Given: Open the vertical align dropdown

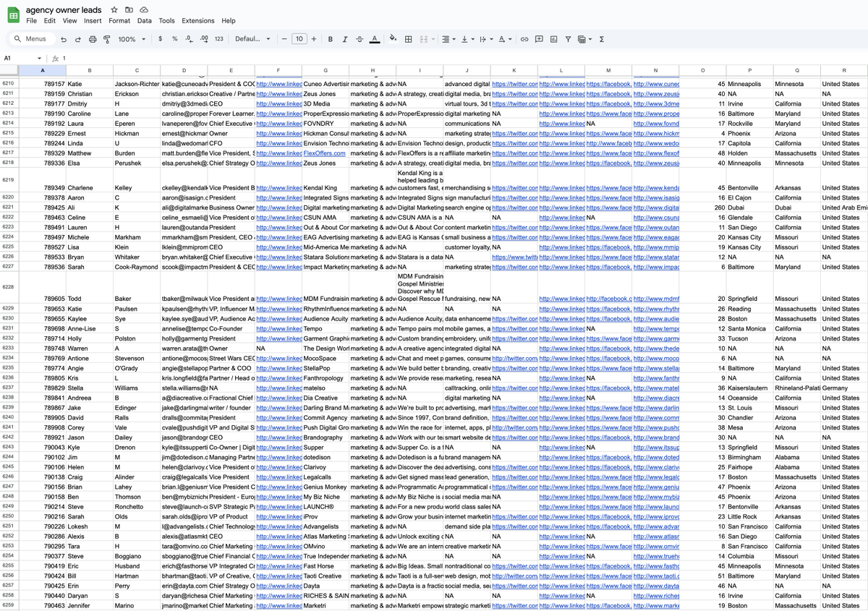Looking at the screenshot, I should click(467, 39).
